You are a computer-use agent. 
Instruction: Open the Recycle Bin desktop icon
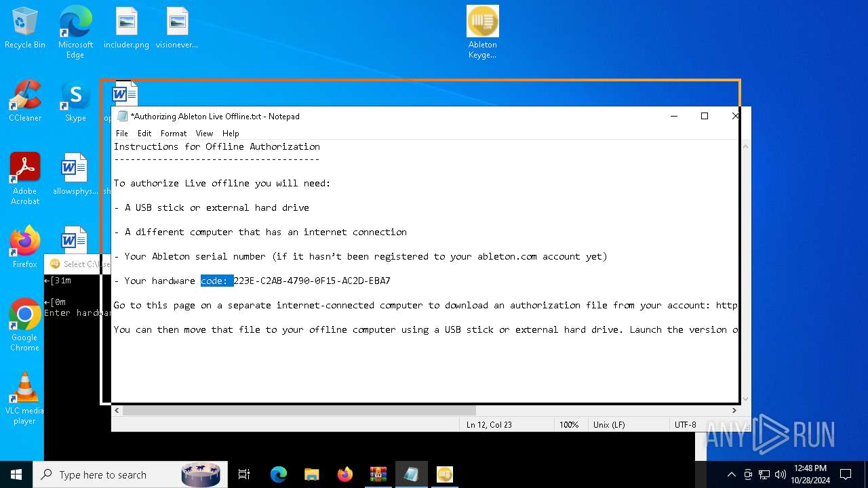pyautogui.click(x=25, y=28)
